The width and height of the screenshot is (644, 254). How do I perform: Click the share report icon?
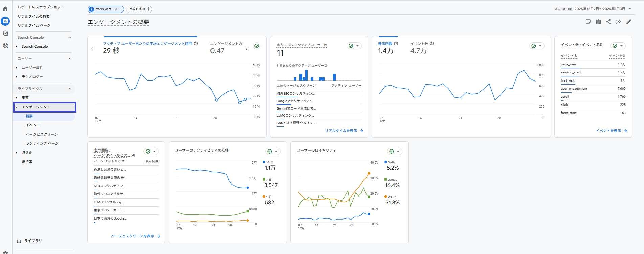click(x=608, y=22)
